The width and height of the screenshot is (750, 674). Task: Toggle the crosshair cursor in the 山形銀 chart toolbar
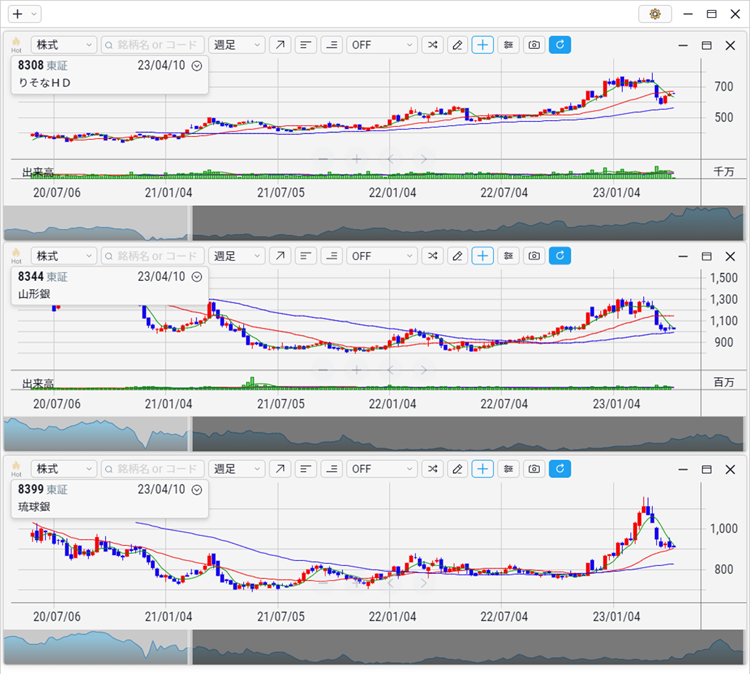click(483, 256)
